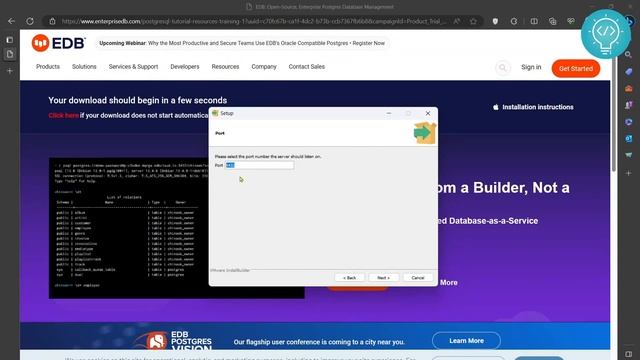The width and height of the screenshot is (640, 360).
Task: Click Upcoming Webinar Register Now banner
Action: click(x=242, y=43)
